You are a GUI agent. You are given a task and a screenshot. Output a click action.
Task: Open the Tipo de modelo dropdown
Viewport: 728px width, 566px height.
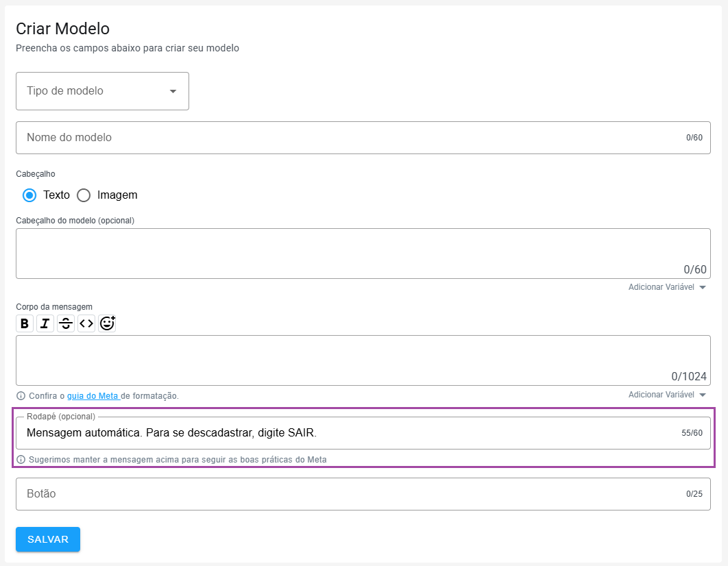tap(102, 91)
